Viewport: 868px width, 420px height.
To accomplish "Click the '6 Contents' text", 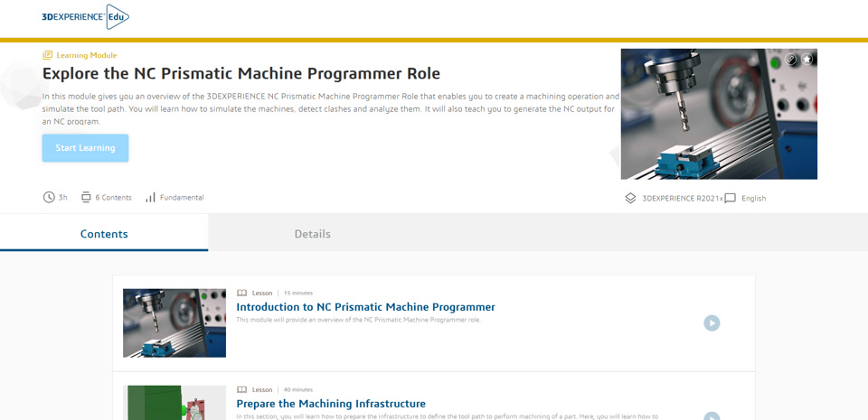I will (x=114, y=197).
